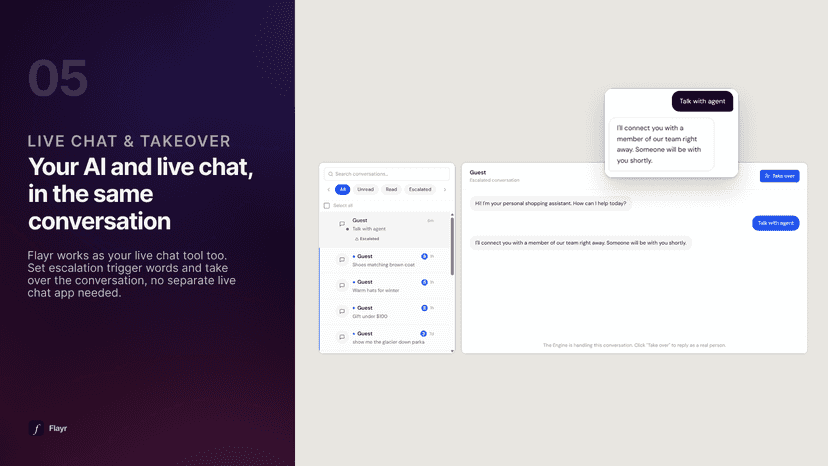
Task: Open the Guest 'Talk with agent' conversation
Action: pyautogui.click(x=385, y=229)
